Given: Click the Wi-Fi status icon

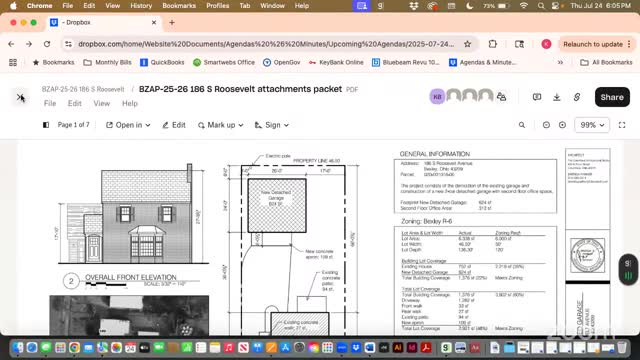Looking at the screenshot, I should point(524,6).
